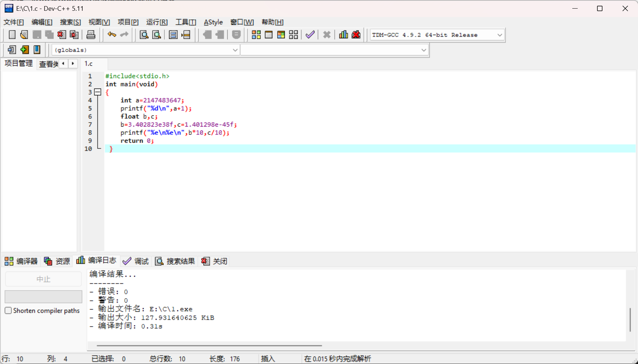Viewport: 638px width, 364px height.
Task: Run the program with the window icon
Action: pyautogui.click(x=269, y=35)
